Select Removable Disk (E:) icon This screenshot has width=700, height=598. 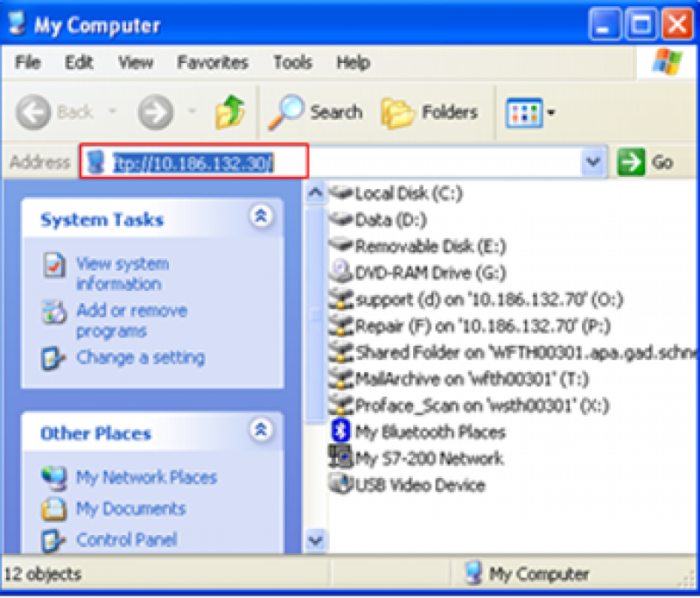coord(341,246)
